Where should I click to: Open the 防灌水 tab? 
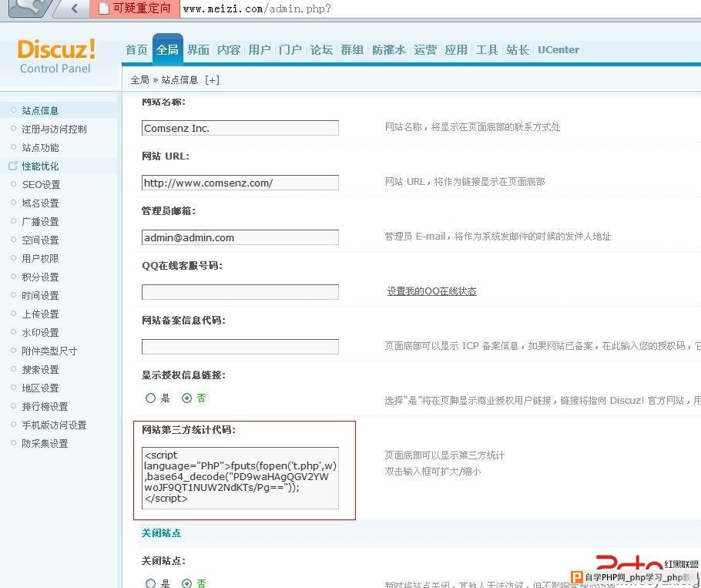pyautogui.click(x=389, y=49)
